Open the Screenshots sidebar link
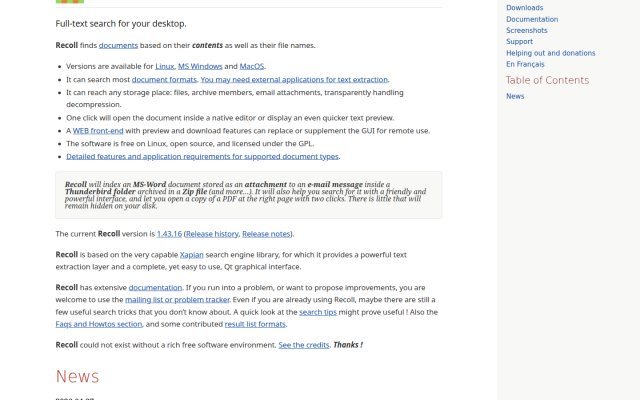Screen dimensions: 640x400 [527, 30]
